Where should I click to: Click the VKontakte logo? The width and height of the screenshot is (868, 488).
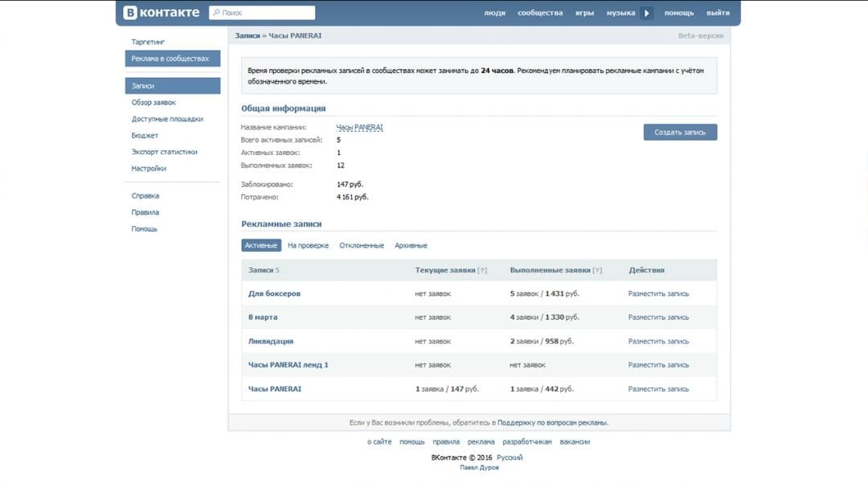(161, 12)
